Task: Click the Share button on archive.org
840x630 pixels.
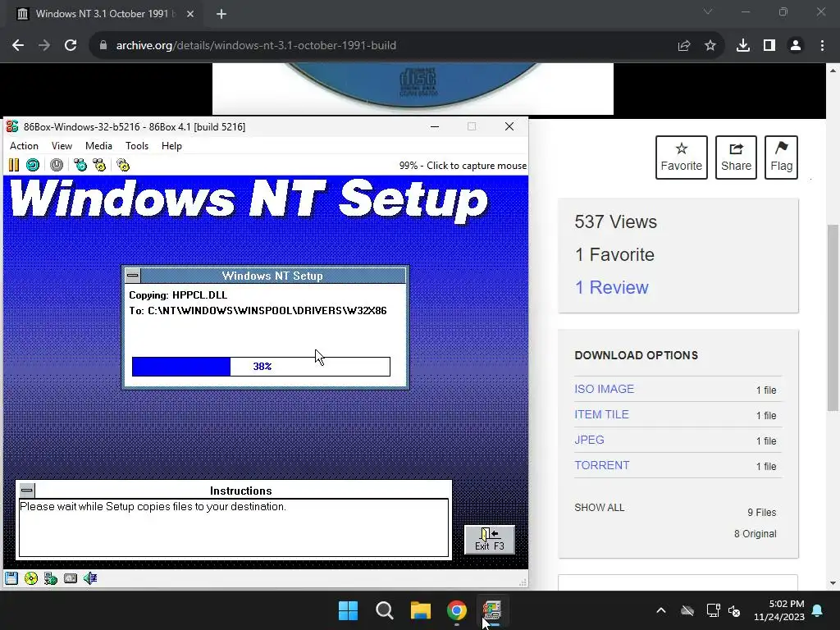Action: pos(736,157)
